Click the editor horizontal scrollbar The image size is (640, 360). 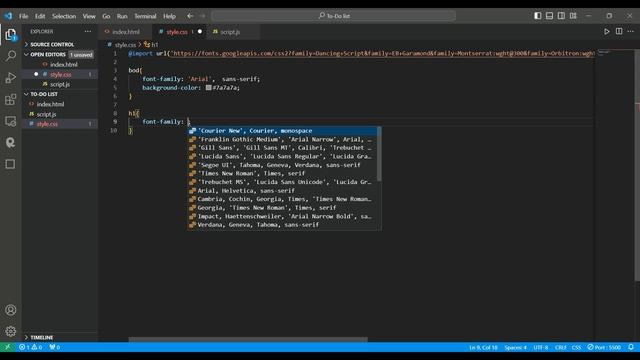(248, 339)
